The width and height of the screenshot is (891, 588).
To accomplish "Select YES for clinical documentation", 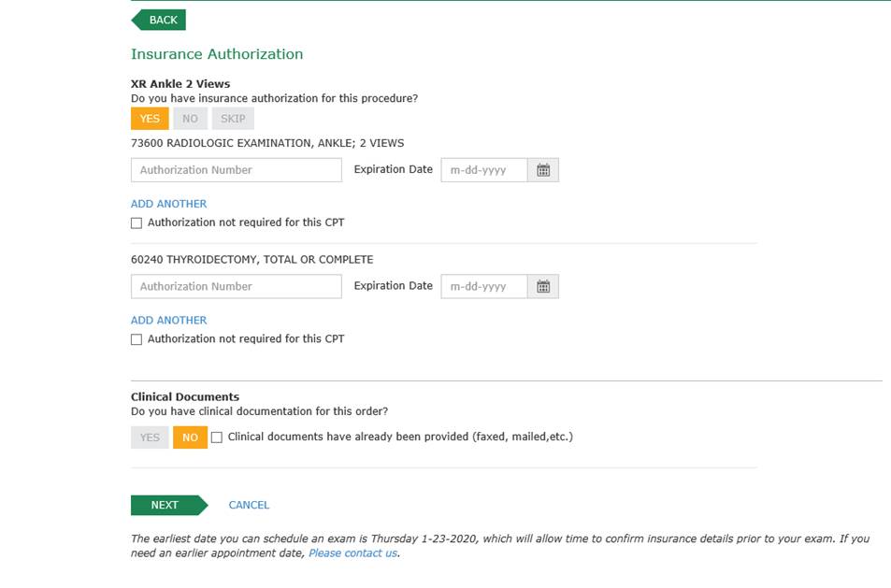I will point(150,437).
